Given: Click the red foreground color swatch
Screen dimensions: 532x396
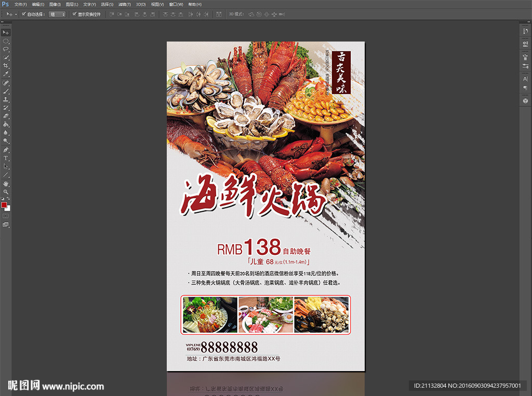Looking at the screenshot, I should tap(5, 205).
